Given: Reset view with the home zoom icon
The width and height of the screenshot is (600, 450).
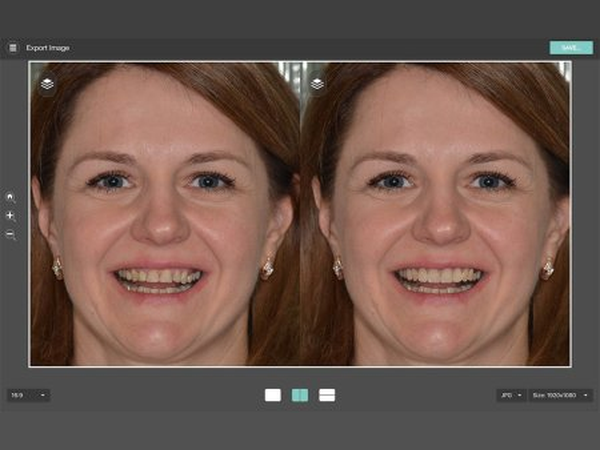Looking at the screenshot, I should (x=10, y=197).
